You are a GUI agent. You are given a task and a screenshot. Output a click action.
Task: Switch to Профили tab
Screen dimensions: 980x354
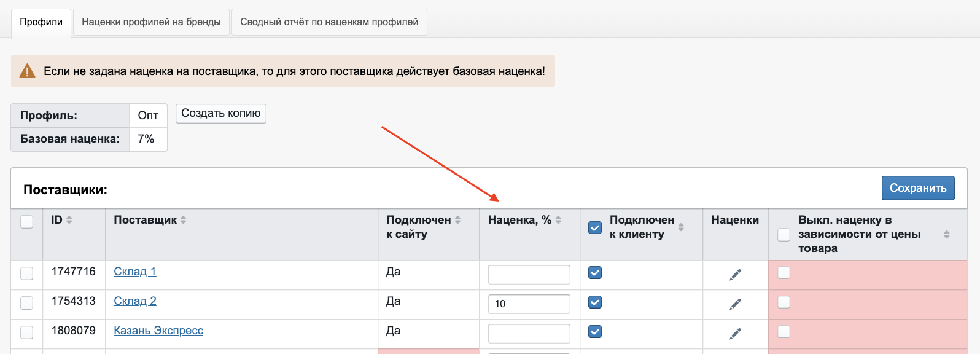(41, 22)
